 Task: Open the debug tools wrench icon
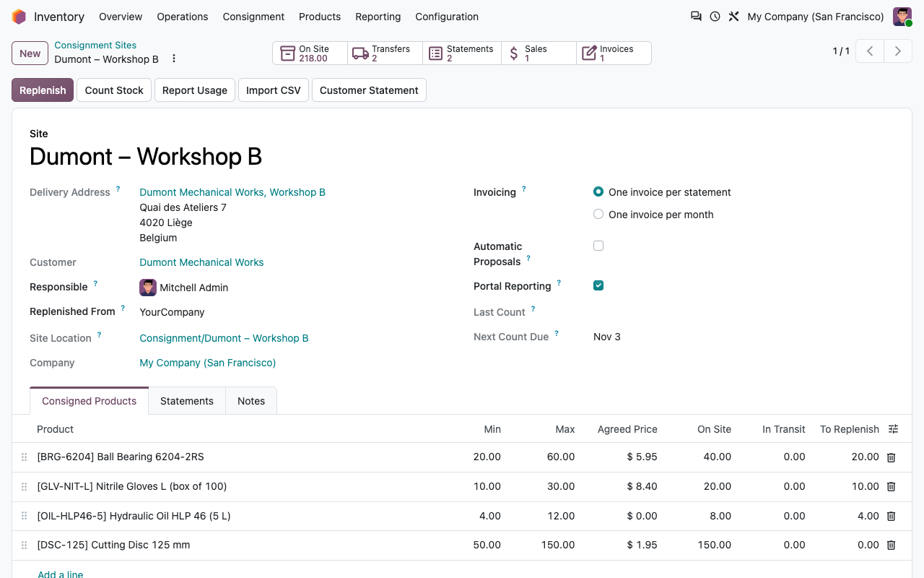733,16
